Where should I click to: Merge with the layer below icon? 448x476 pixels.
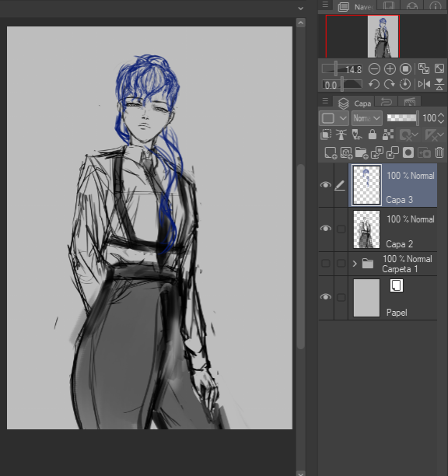click(x=393, y=152)
